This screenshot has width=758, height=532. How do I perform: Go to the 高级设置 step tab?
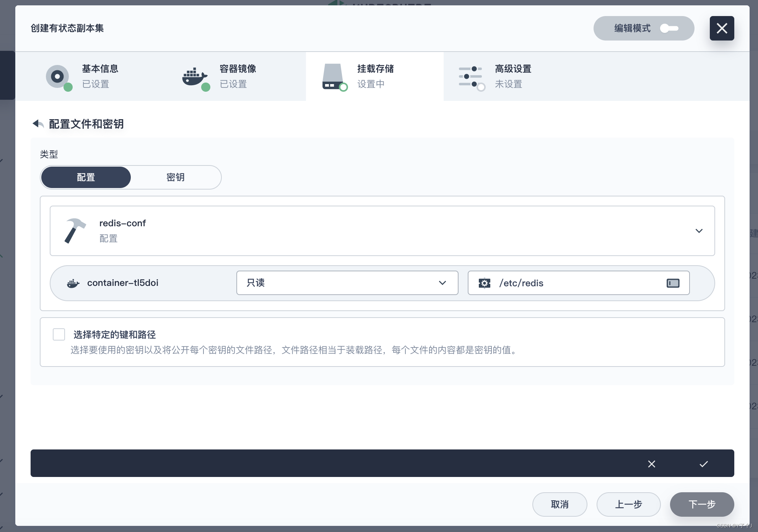pos(512,76)
